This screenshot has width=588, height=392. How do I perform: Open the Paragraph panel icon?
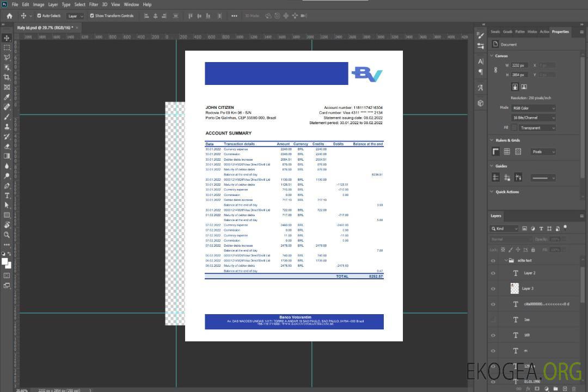pyautogui.click(x=480, y=72)
